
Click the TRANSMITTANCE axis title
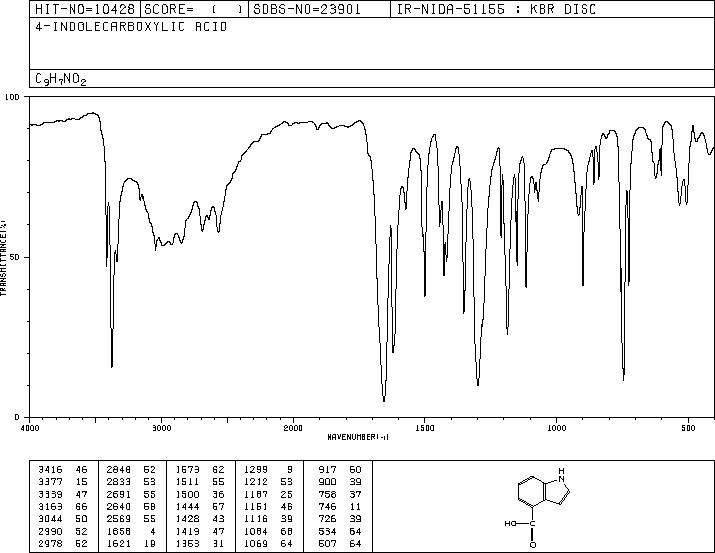[3, 257]
